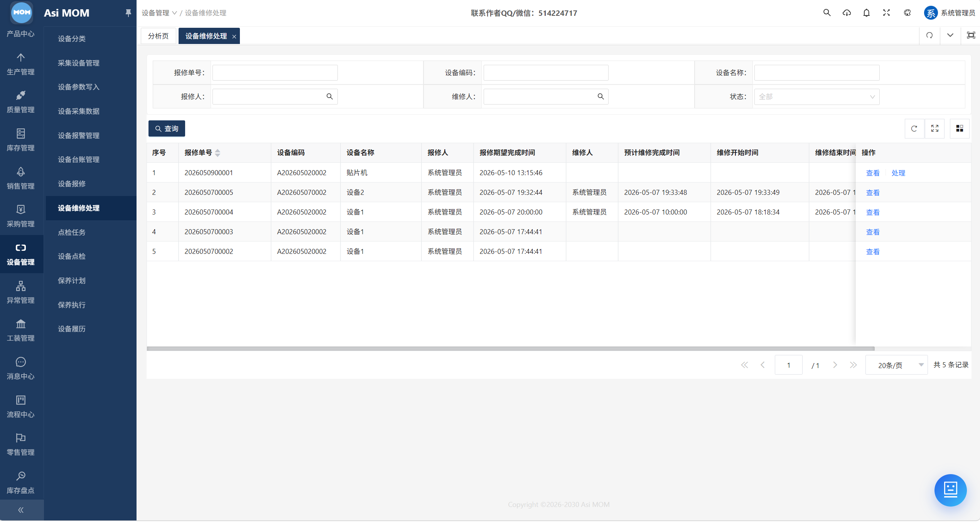The height and width of the screenshot is (522, 980).
Task: Open 工装管理 module
Action: click(21, 331)
